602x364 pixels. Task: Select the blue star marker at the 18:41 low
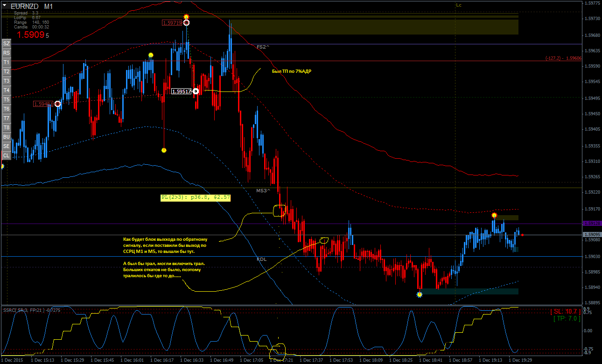pyautogui.click(x=420, y=294)
